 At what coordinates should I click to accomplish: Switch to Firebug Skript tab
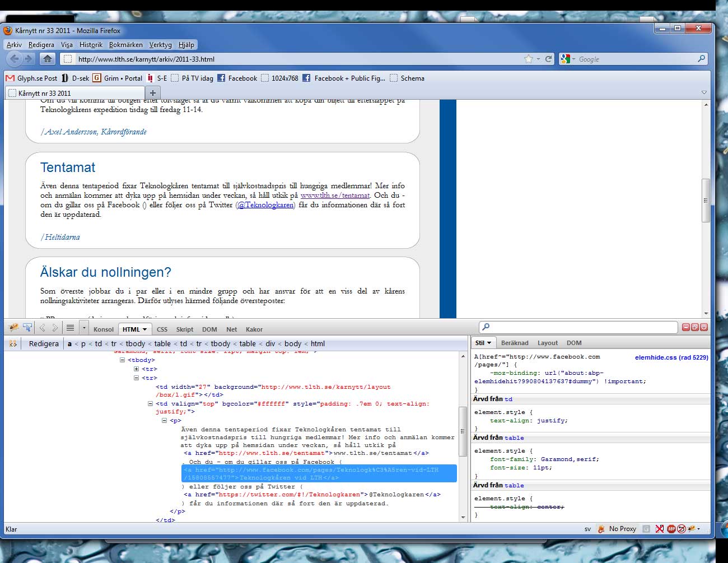[185, 329]
